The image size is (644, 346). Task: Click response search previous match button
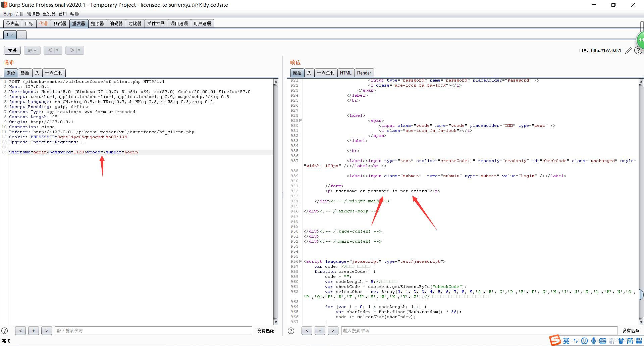[307, 331]
